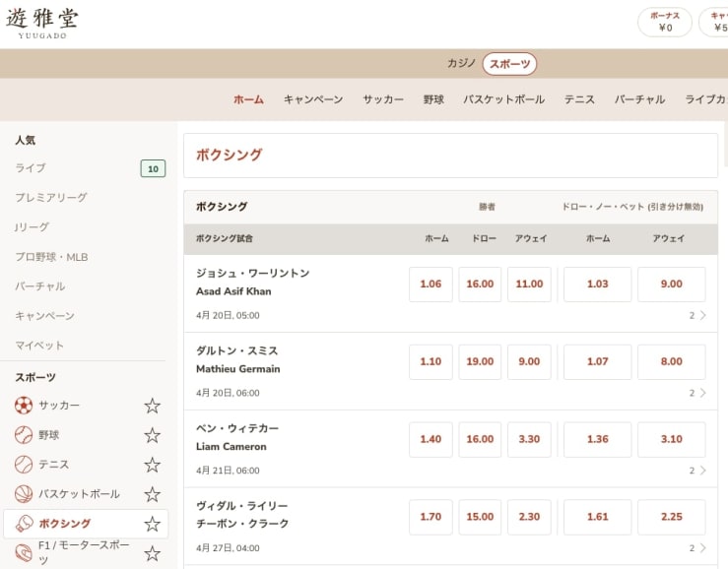The width and height of the screenshot is (728, 569).
Task: Open ダルトン・スミス match title
Action: click(237, 350)
